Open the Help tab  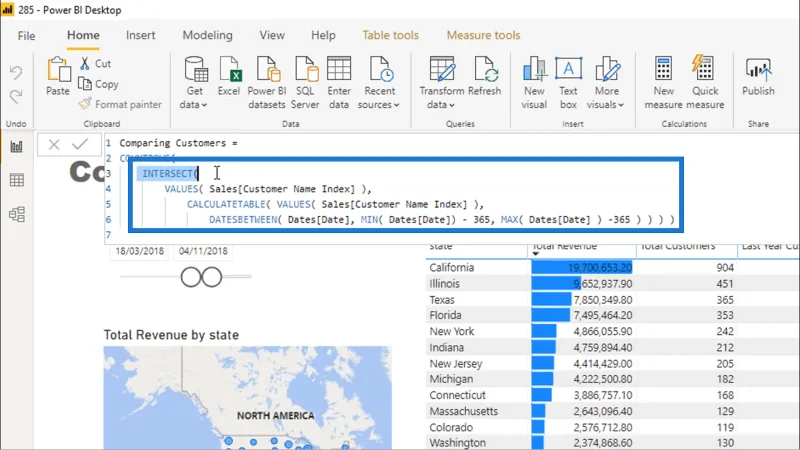323,35
